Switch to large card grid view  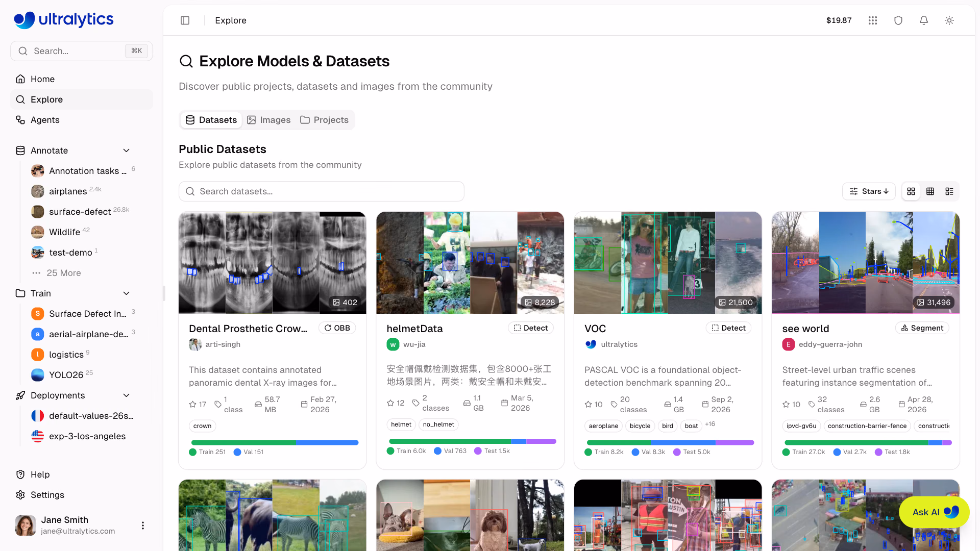coord(911,191)
